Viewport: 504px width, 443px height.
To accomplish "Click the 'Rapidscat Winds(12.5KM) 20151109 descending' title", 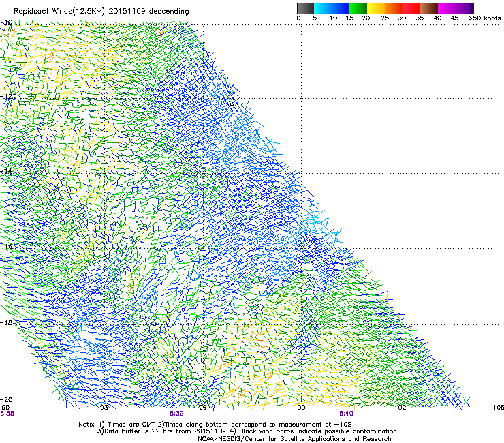I will [x=101, y=12].
